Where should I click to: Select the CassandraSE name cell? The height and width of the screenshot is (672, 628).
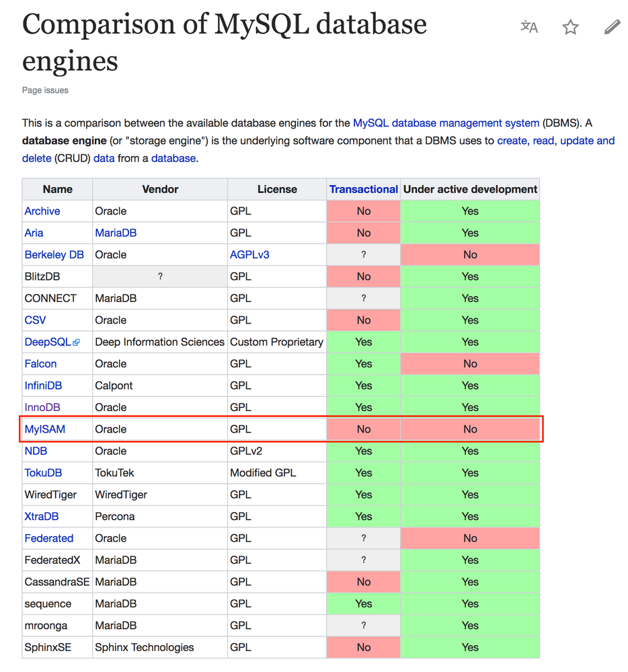(x=57, y=582)
